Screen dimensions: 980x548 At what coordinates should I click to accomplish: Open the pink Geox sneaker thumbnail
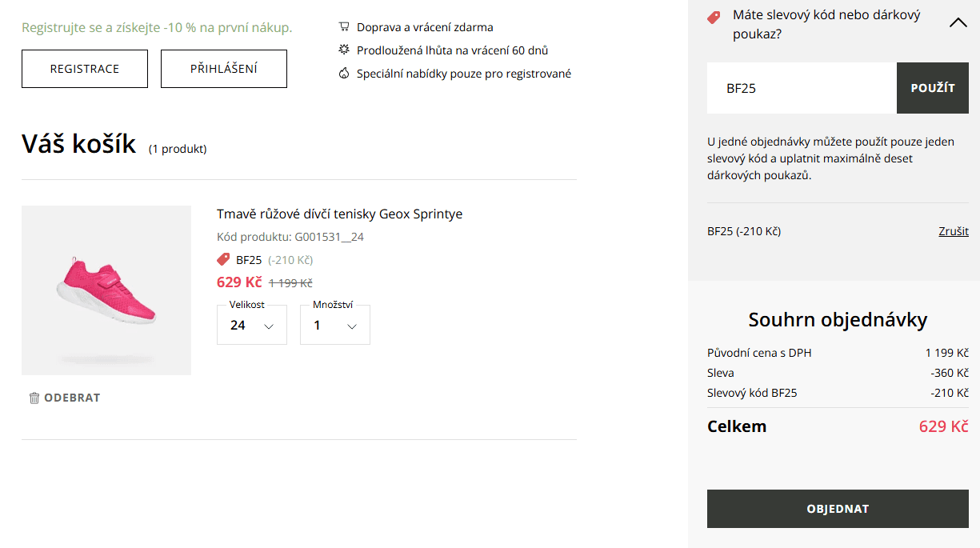pos(106,290)
